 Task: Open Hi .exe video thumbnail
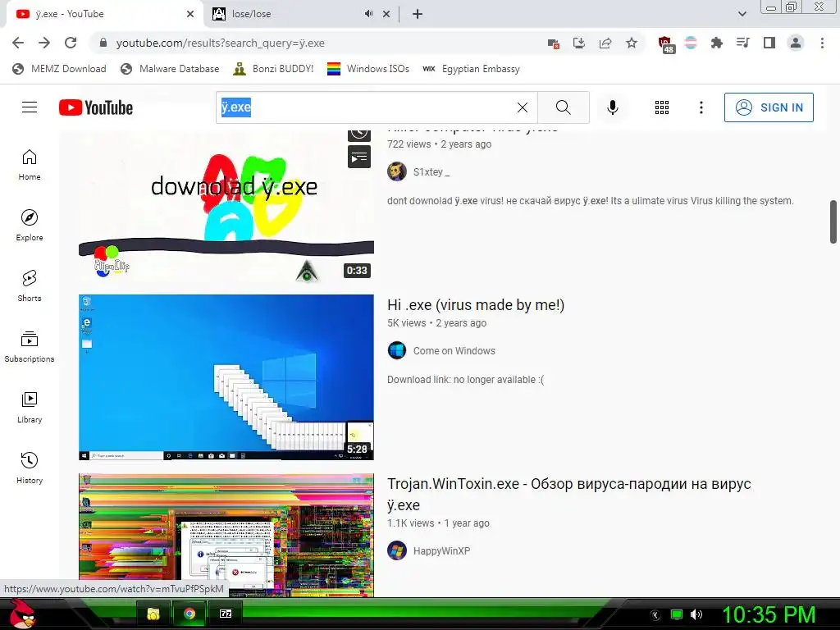tap(226, 377)
